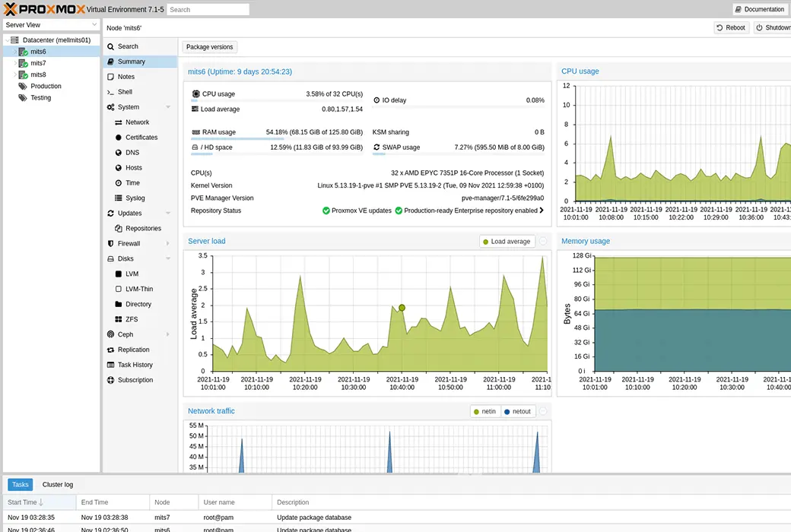This screenshot has width=791, height=532.
Task: Click the Ceph logo icon
Action: pyautogui.click(x=110, y=334)
